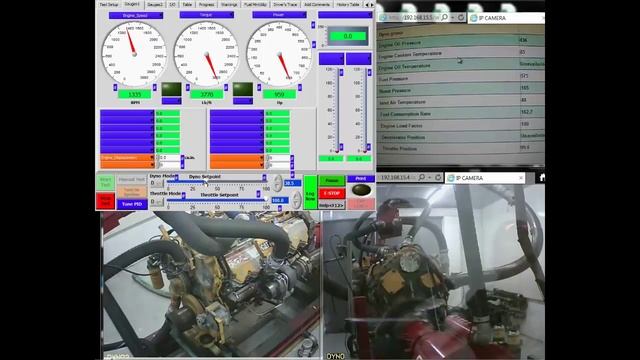Screen dimensions: 640x360
Task: Expand the upper orange dropdown in the right channel list
Action: click(x=237, y=157)
